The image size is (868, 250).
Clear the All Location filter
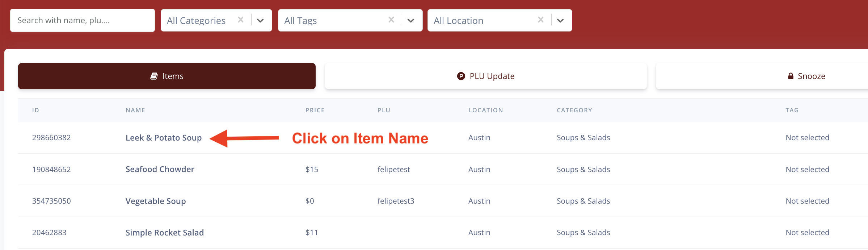click(x=541, y=20)
